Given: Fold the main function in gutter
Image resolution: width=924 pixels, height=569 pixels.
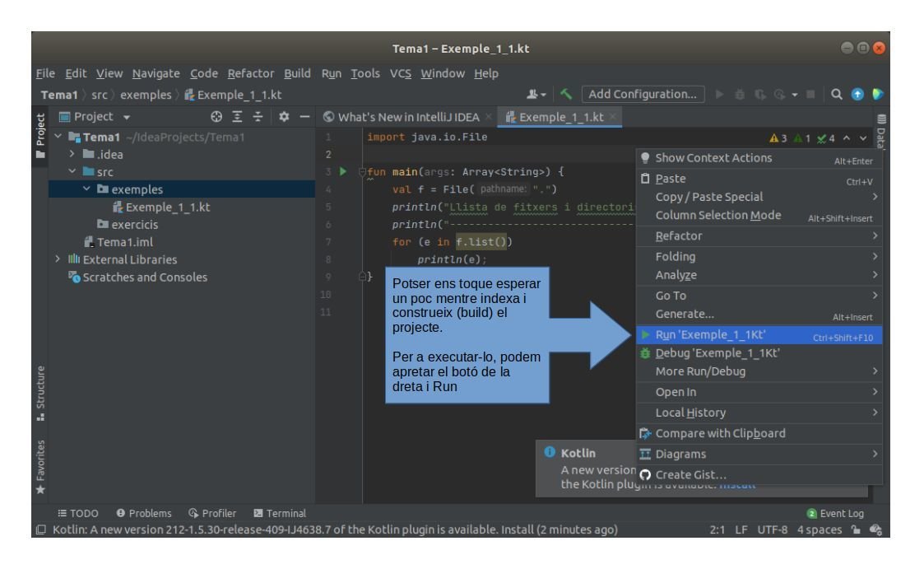Looking at the screenshot, I should click(362, 171).
